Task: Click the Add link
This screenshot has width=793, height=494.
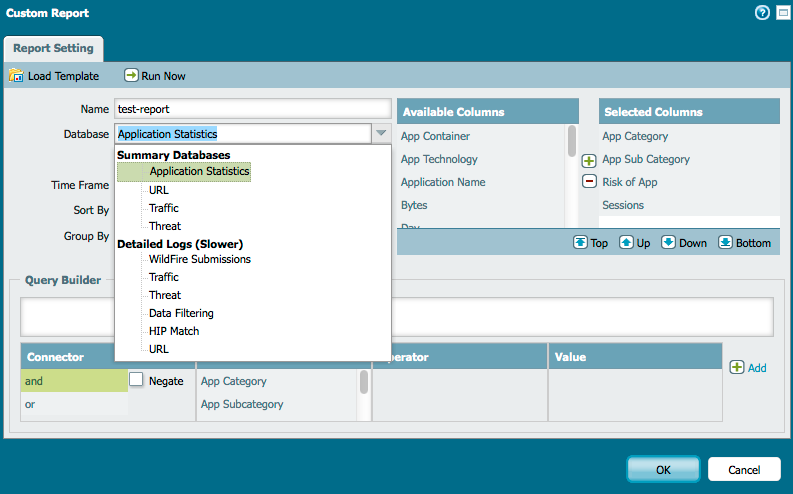Action: (757, 368)
